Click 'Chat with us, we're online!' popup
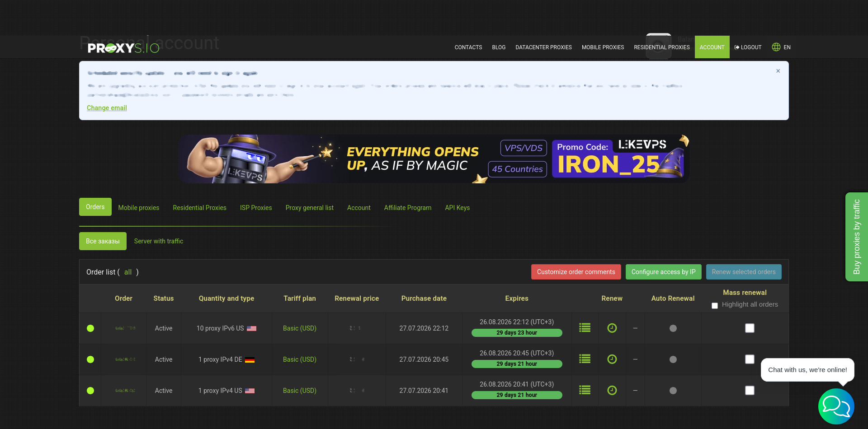Image resolution: width=868 pixels, height=429 pixels. (x=807, y=370)
